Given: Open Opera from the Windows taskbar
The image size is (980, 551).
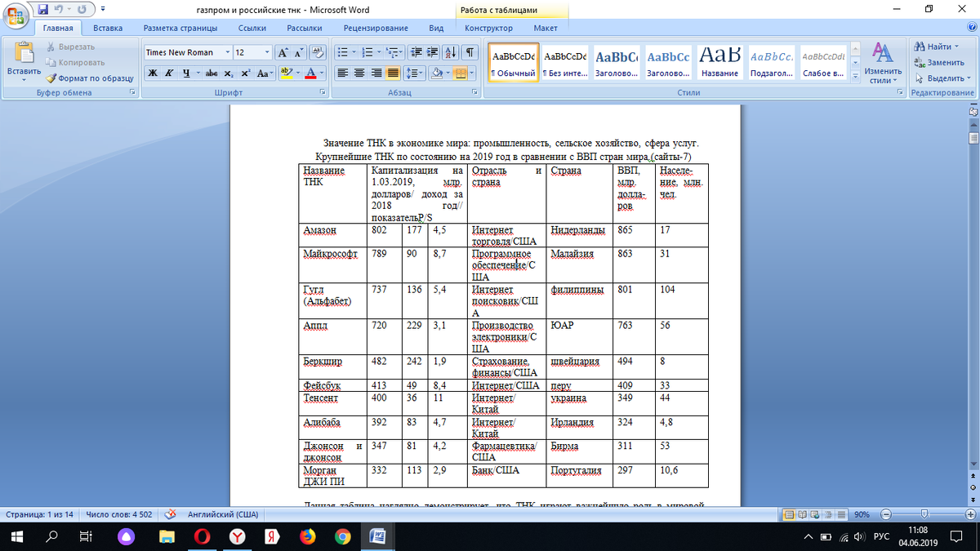Looking at the screenshot, I should (x=202, y=536).
